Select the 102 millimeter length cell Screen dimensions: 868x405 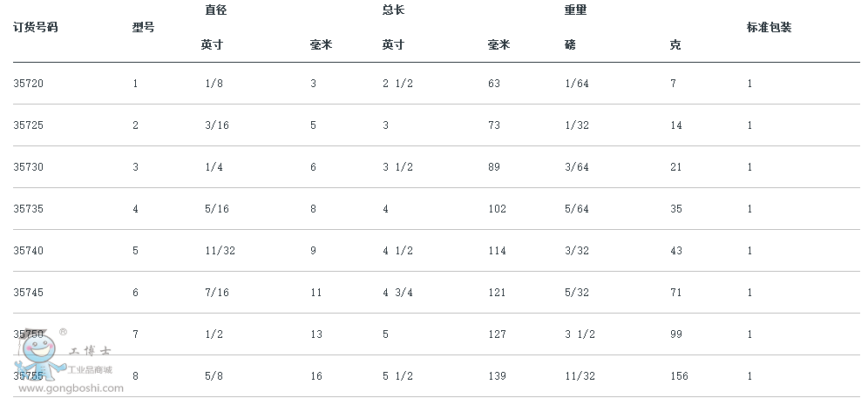click(x=498, y=209)
